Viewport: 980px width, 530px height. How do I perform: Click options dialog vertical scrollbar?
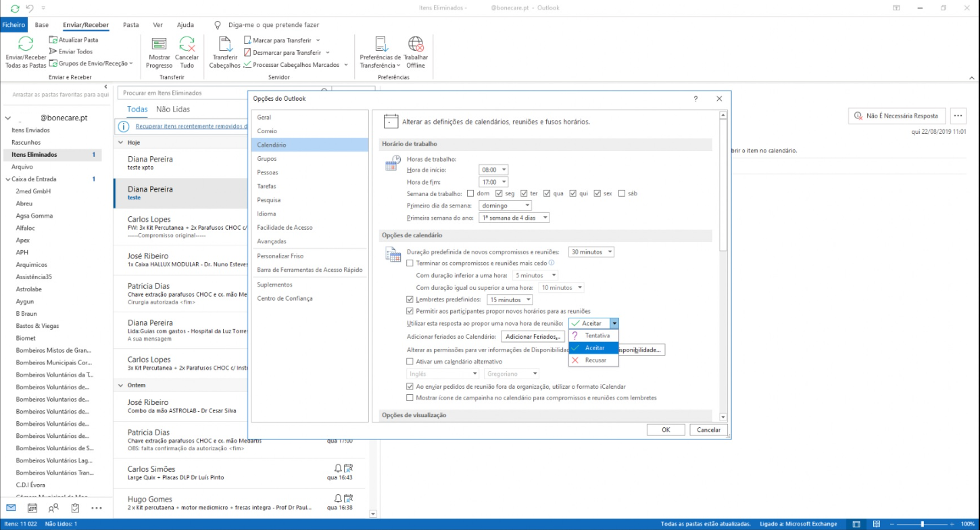click(723, 266)
